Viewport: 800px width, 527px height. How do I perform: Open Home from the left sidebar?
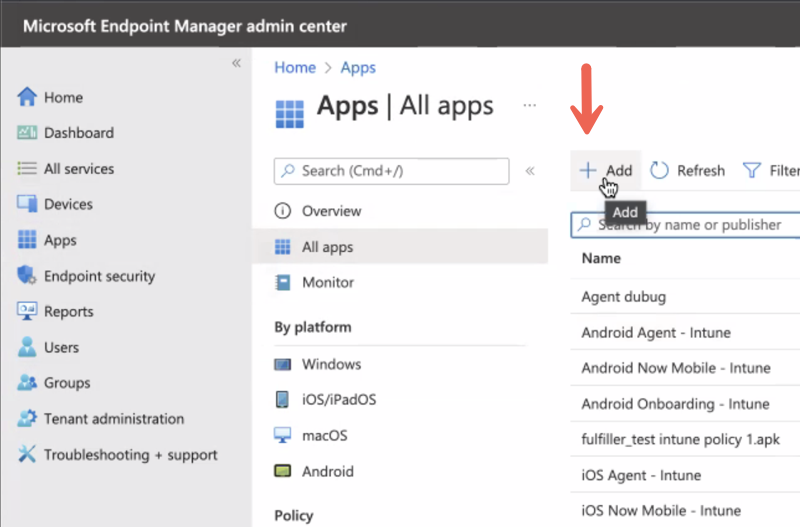[x=50, y=97]
